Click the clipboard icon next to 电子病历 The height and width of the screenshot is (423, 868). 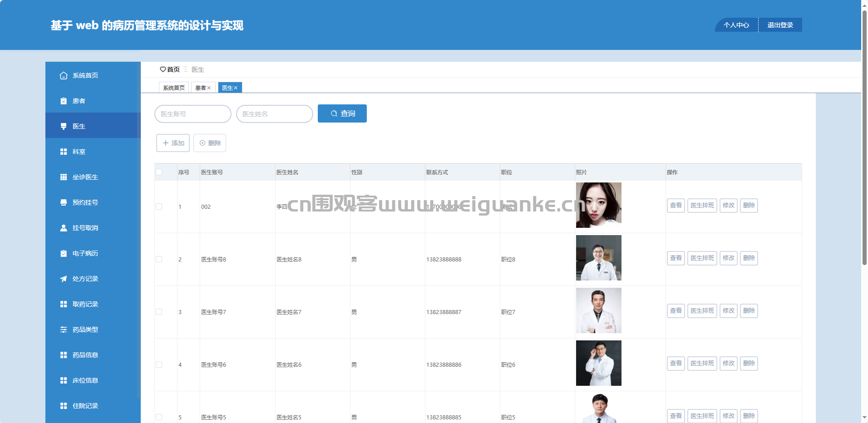pyautogui.click(x=64, y=253)
